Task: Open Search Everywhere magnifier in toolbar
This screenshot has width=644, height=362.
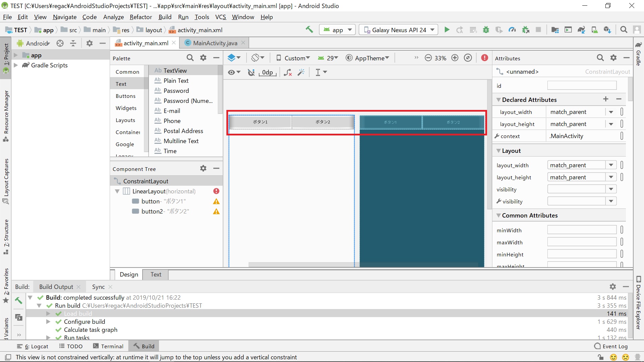Action: pyautogui.click(x=624, y=29)
